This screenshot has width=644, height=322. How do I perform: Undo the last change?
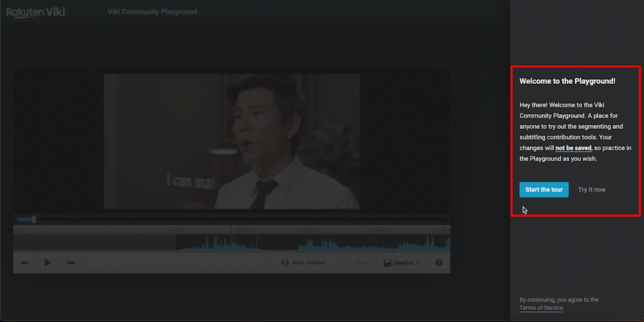tap(357, 262)
